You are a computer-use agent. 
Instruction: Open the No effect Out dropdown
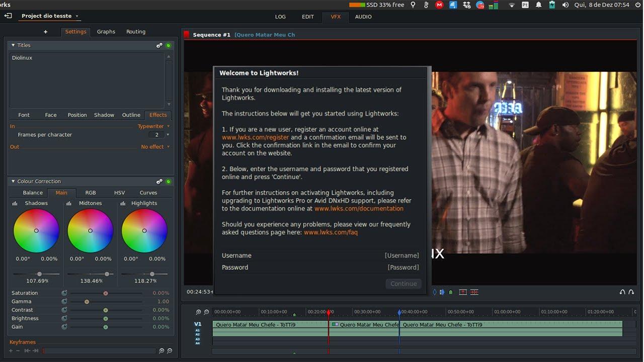[x=155, y=147]
